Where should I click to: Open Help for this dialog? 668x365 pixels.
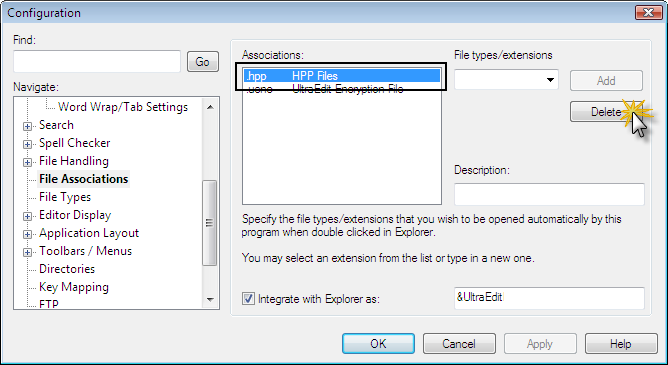click(x=621, y=344)
